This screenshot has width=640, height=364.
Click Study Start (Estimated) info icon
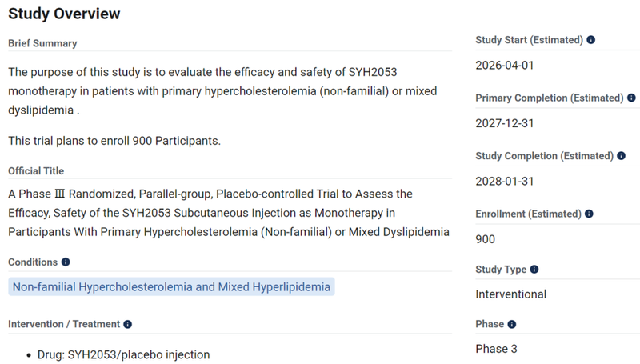pos(591,39)
